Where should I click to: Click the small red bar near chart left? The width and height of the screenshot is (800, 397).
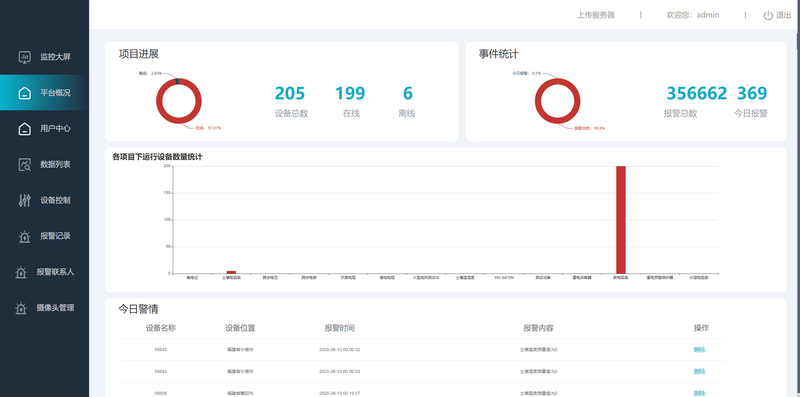(231, 272)
